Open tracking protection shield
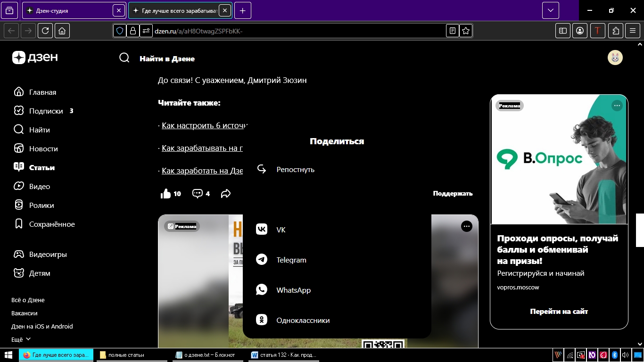This screenshot has height=362, width=644. click(x=120, y=31)
